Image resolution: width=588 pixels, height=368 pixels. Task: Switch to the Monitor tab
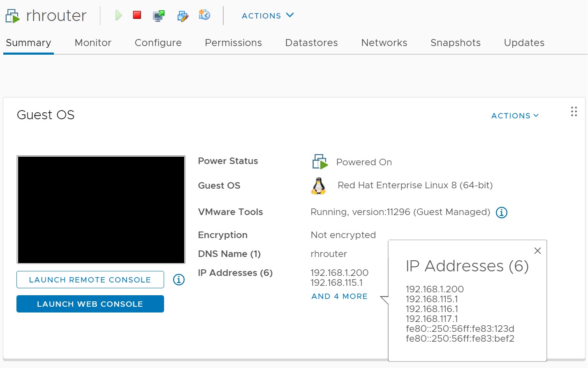[93, 43]
